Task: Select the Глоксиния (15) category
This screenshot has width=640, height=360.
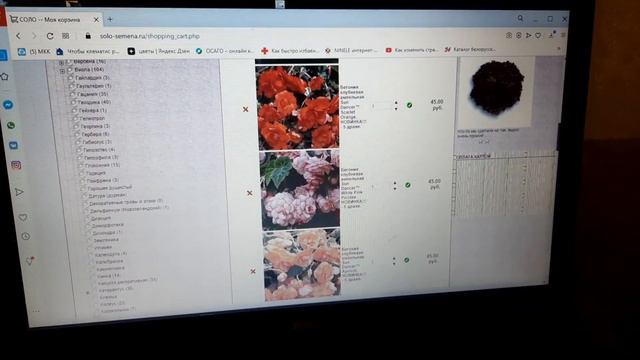Action: 102,165
